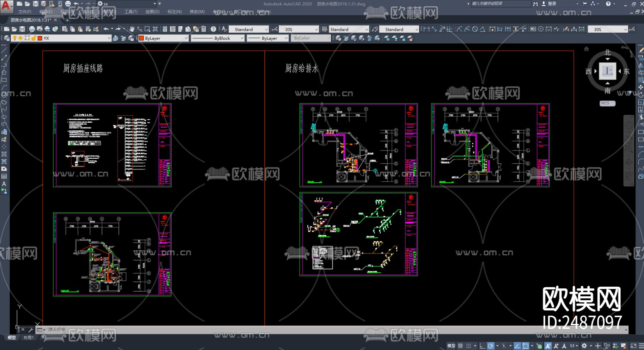Screen dimensions: 644x350
Task: Toggle snap mode dots in status bar
Action: [469, 346]
